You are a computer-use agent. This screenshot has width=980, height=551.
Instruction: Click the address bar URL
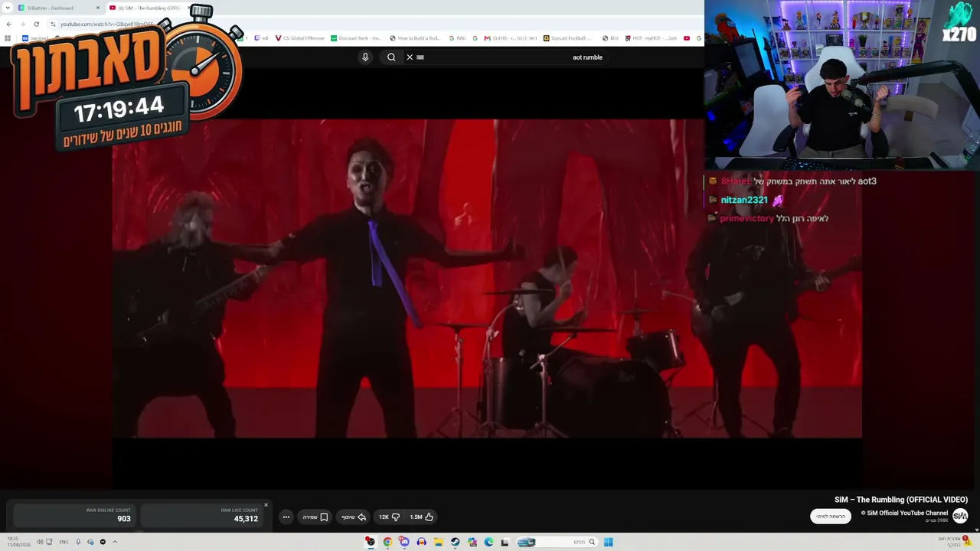107,24
